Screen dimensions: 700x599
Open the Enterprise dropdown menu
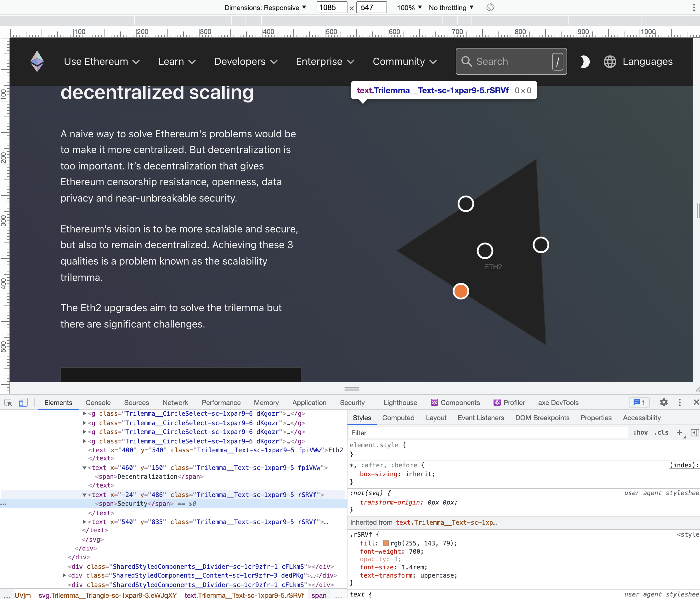(x=325, y=61)
